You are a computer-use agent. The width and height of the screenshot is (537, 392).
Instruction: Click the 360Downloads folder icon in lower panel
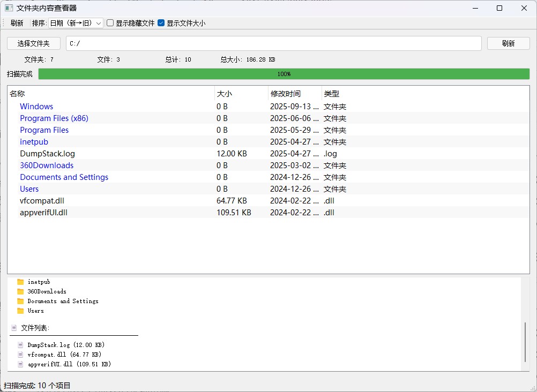point(20,291)
